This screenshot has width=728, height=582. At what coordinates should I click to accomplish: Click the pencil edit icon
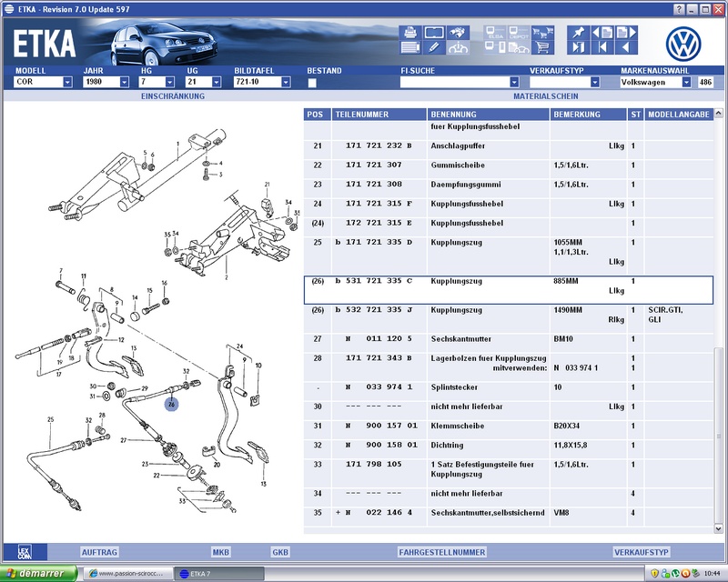tap(434, 47)
